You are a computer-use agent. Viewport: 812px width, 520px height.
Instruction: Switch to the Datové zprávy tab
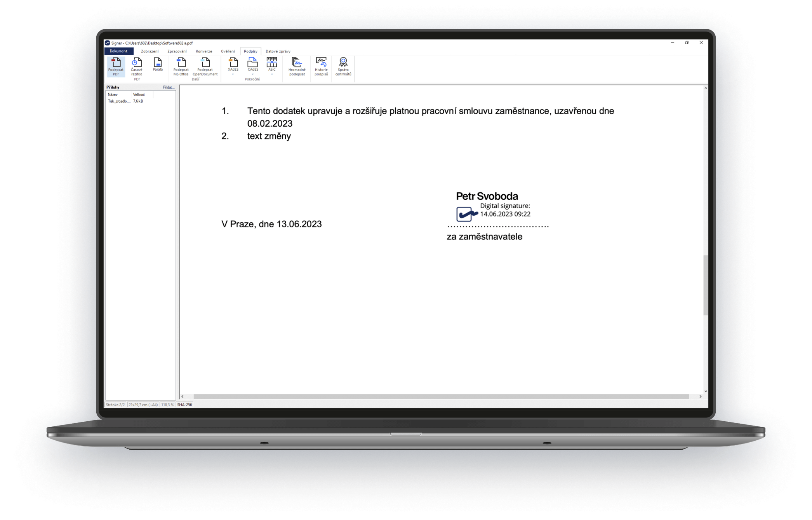coord(278,51)
